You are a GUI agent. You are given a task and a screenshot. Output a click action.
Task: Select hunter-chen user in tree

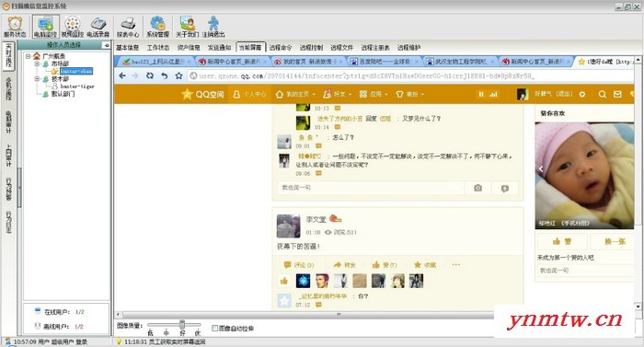[x=76, y=71]
